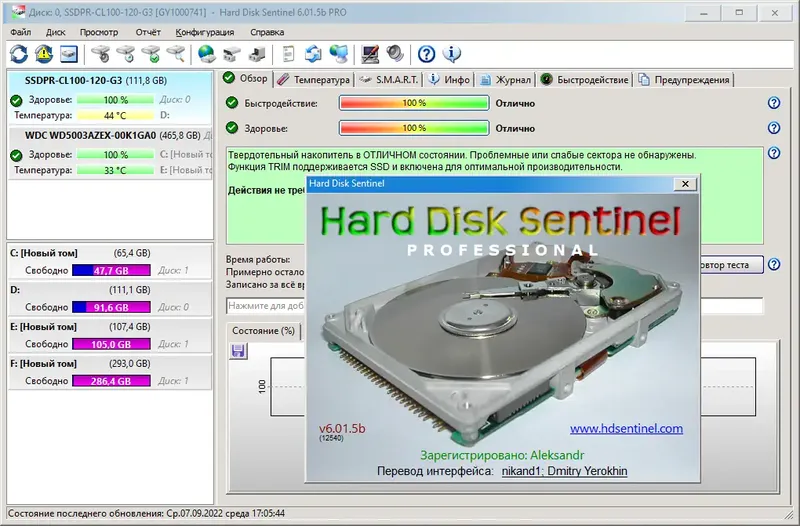The image size is (800, 526).
Task: Select the SSDPR-CL100-120-G3 disk entry
Action: [x=110, y=97]
